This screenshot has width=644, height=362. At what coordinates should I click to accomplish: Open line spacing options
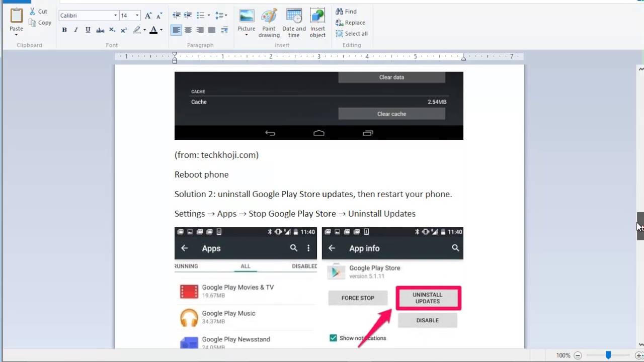pyautogui.click(x=219, y=16)
